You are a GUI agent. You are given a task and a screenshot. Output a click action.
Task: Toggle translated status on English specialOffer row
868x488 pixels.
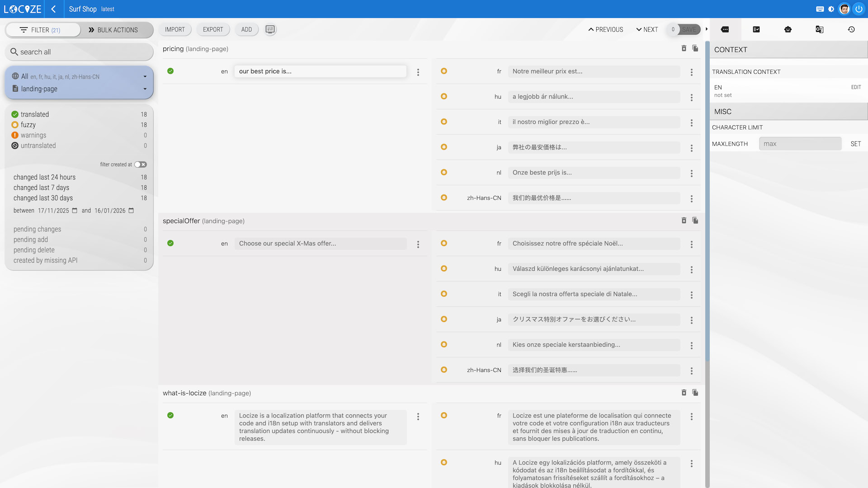[170, 243]
